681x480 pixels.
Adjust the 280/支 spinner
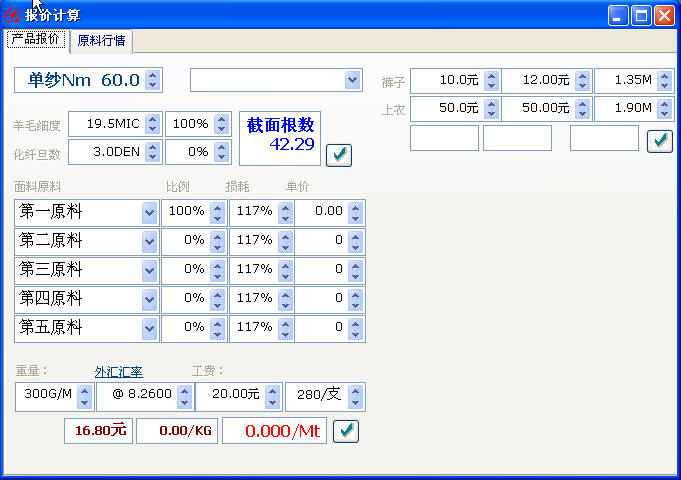[x=355, y=397]
